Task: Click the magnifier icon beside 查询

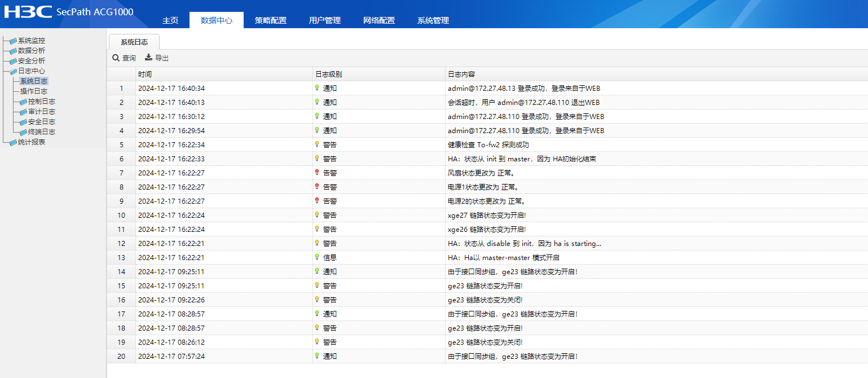Action: pos(116,58)
